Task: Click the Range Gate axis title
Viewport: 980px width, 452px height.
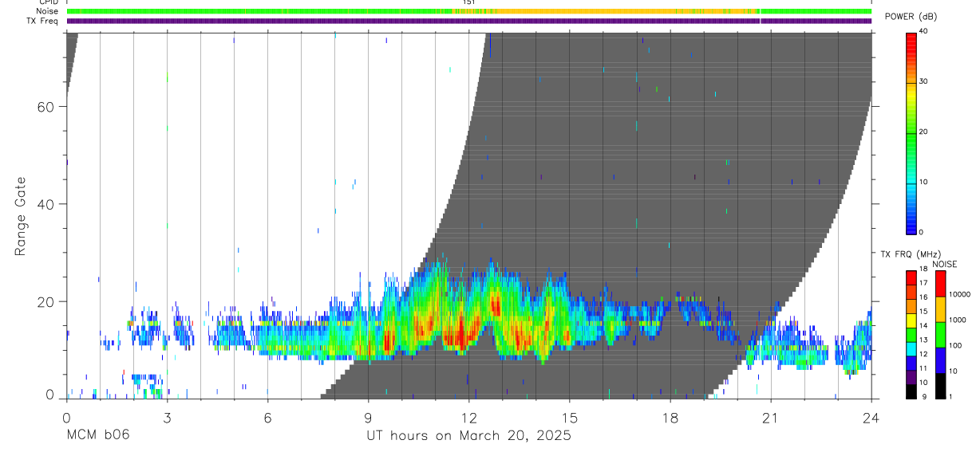Action: click(21, 217)
